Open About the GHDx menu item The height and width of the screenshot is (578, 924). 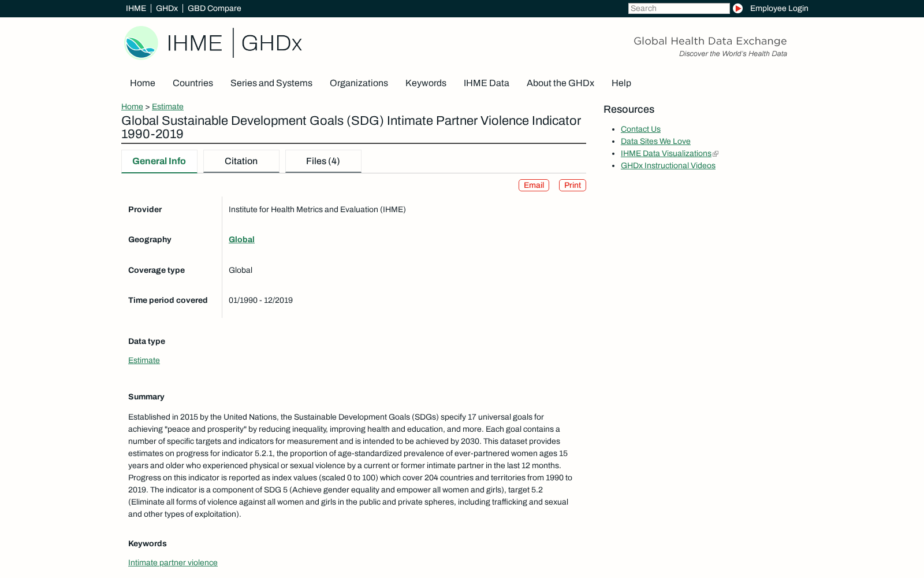[560, 83]
